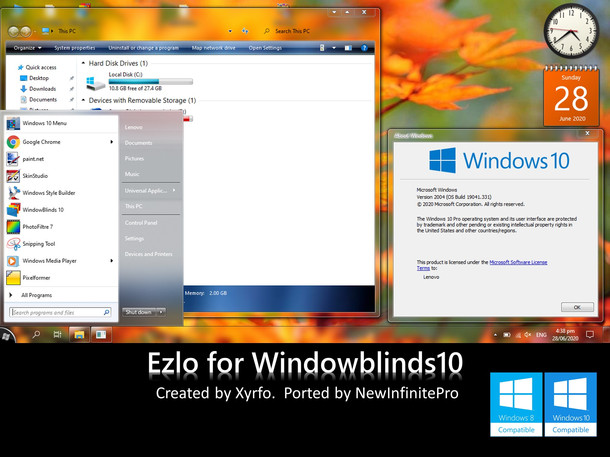Open Settings from start menu
This screenshot has width=610, height=457.
pyautogui.click(x=134, y=238)
